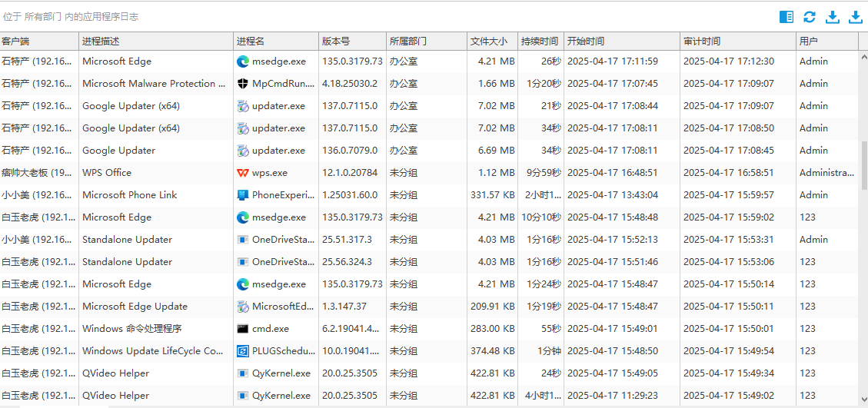Click the duration 1分20秒
868x408 pixels.
pos(544,84)
